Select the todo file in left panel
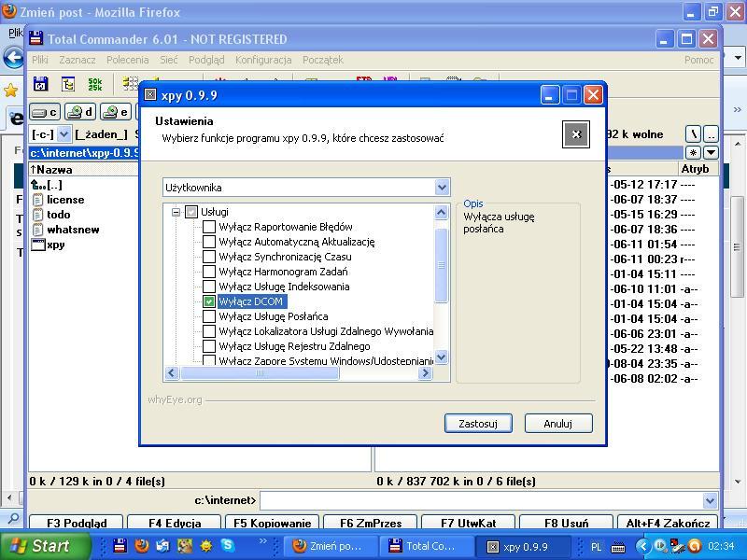The height and width of the screenshot is (560, 747). (51, 215)
